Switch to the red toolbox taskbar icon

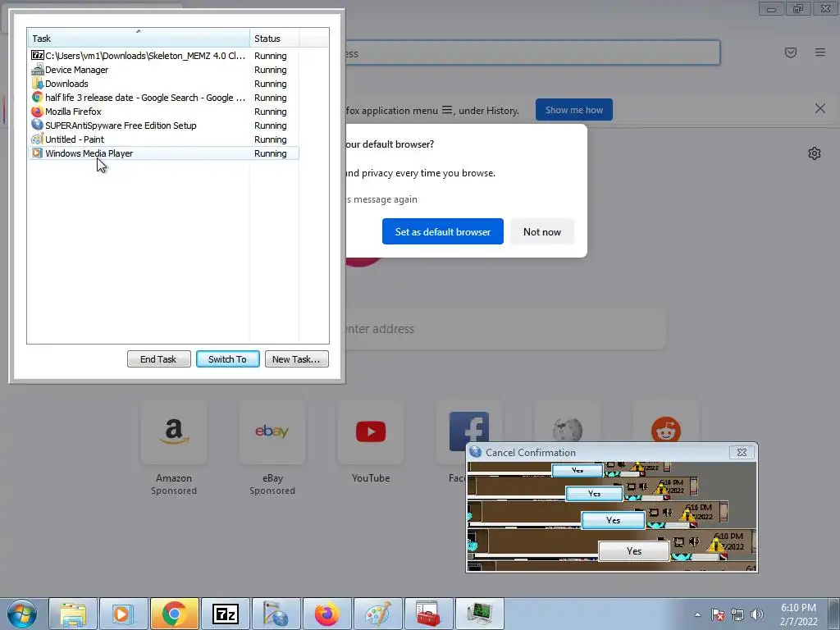(x=428, y=614)
